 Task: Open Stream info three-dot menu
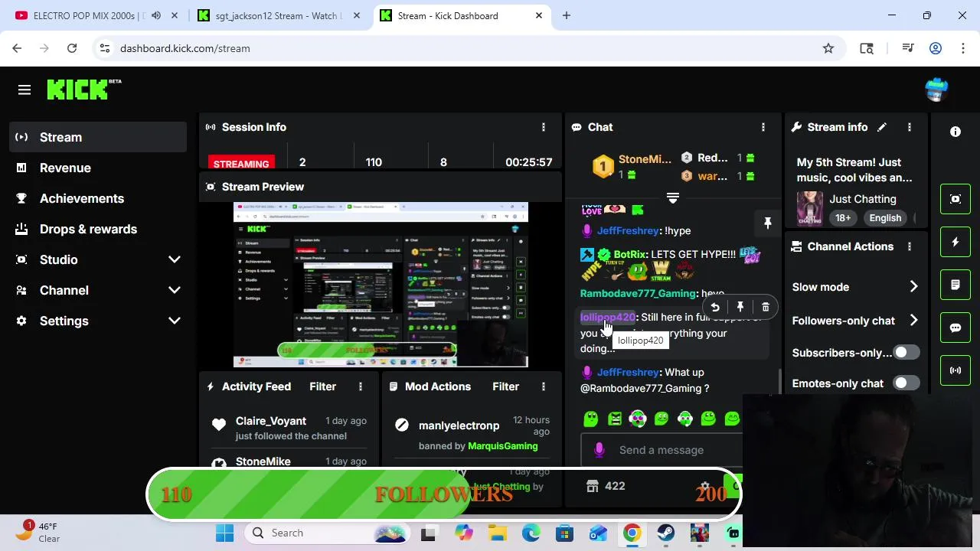(909, 127)
